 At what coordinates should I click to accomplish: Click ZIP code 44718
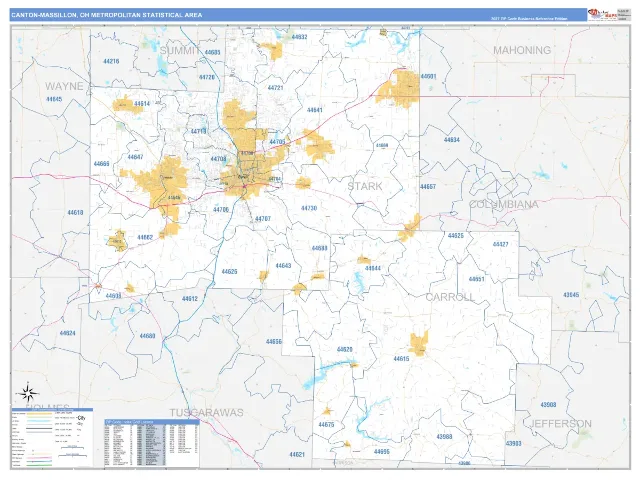point(198,131)
